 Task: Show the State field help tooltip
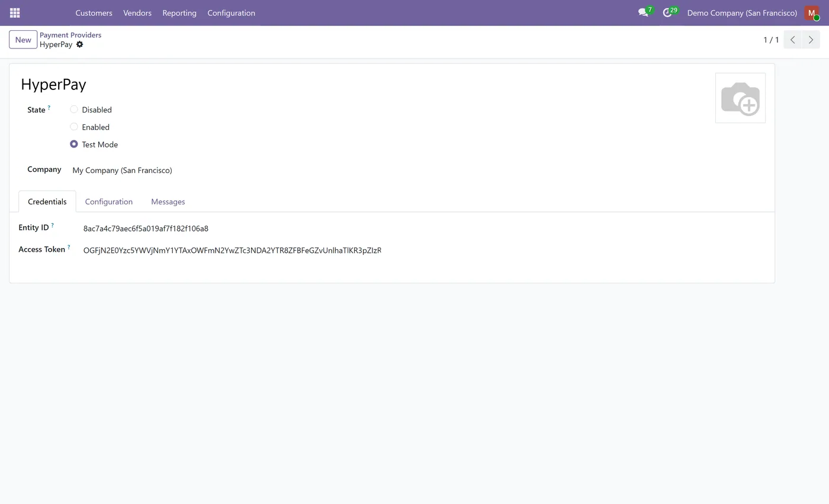tap(49, 107)
